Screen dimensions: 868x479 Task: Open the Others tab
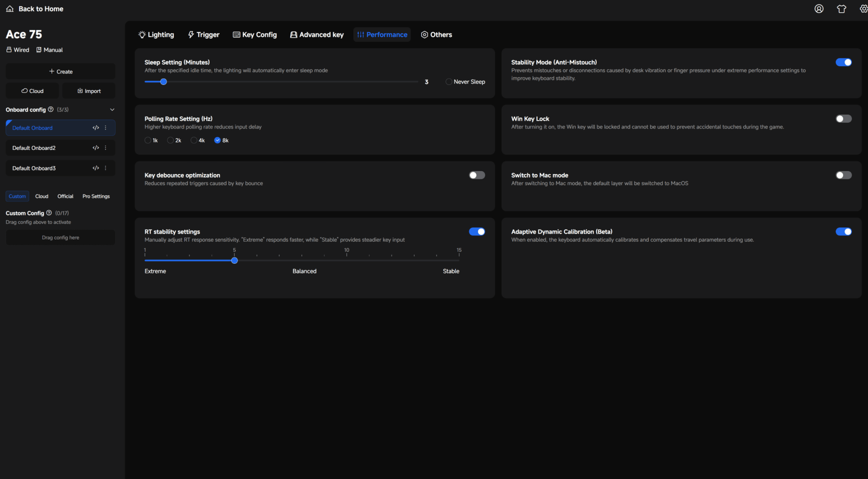pos(436,35)
